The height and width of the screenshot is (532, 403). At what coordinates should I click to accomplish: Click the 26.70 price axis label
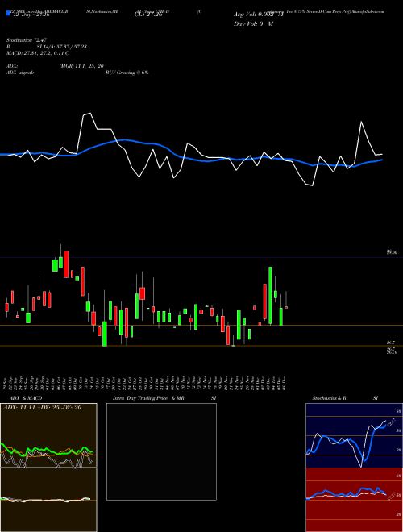tap(392, 352)
